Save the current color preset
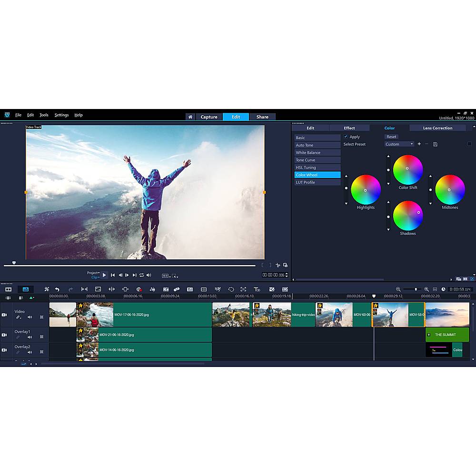Viewport: 476px width, 476px height. (435, 144)
